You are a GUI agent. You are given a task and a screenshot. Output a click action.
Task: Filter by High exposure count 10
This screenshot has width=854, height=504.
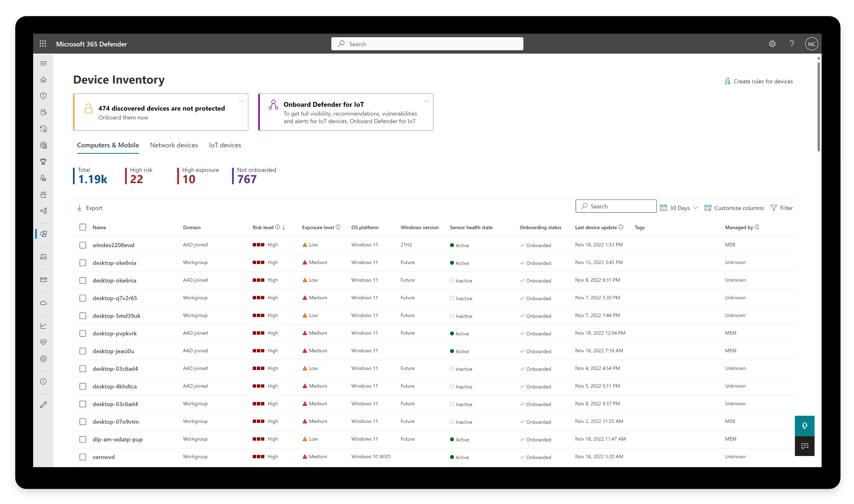point(198,176)
